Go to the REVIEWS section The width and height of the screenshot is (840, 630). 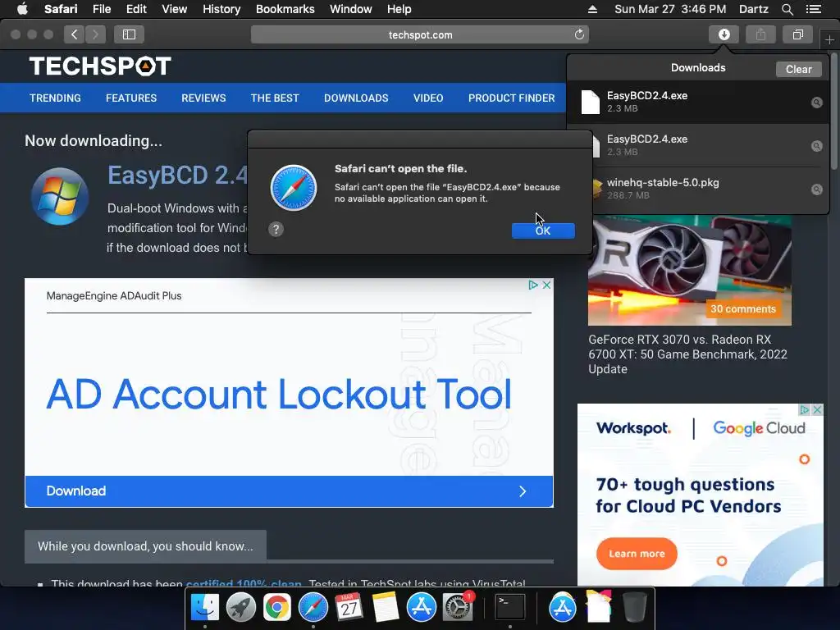(x=203, y=98)
